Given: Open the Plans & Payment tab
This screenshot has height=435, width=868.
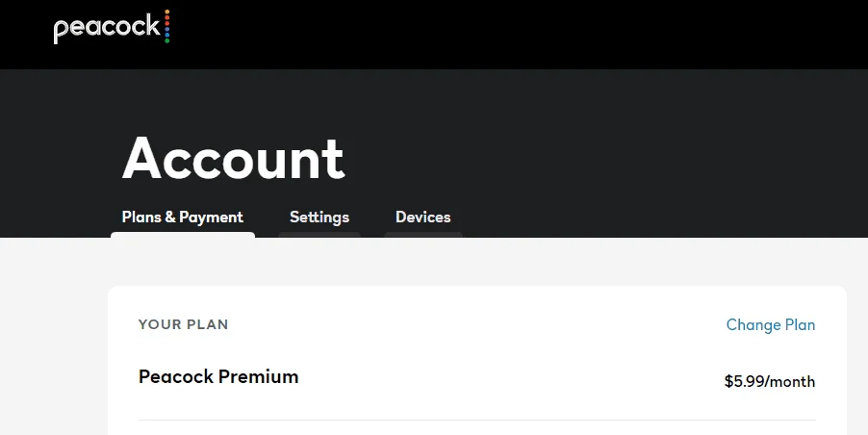Looking at the screenshot, I should tap(182, 217).
